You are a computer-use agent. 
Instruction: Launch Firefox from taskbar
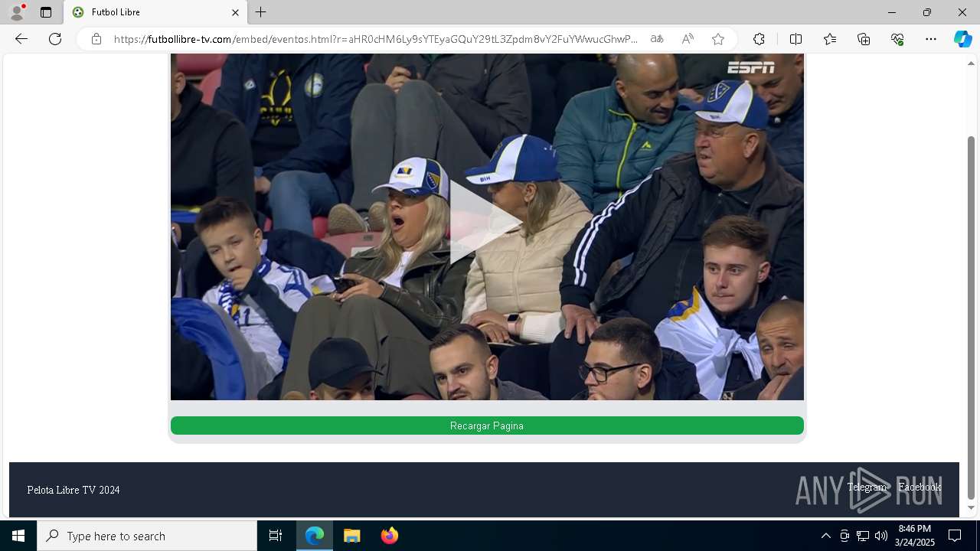pos(389,536)
